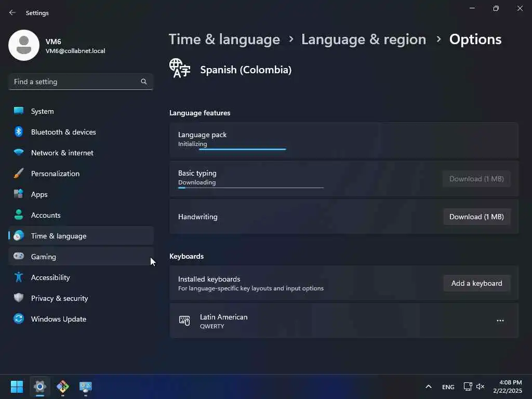Screen dimensions: 532x399
Task: Click the System monitor icon in sidebar
Action: pyautogui.click(x=19, y=111)
